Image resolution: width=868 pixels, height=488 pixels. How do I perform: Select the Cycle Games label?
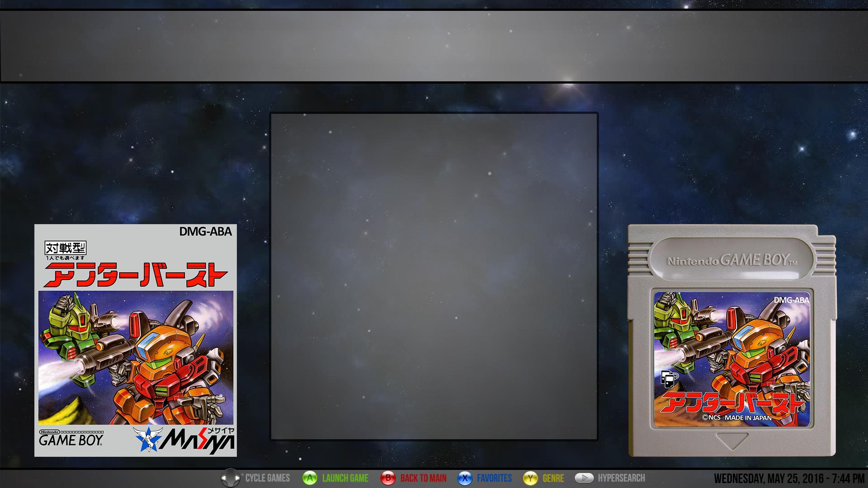click(268, 478)
